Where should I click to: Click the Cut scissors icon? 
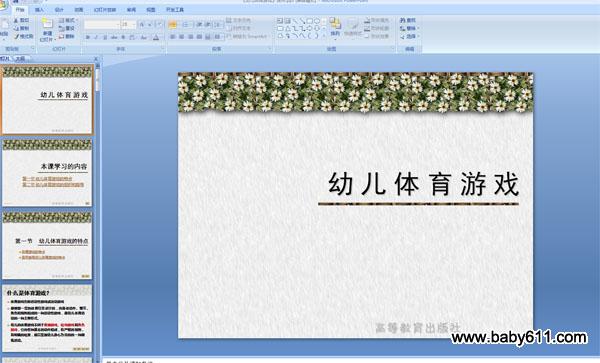point(16,20)
